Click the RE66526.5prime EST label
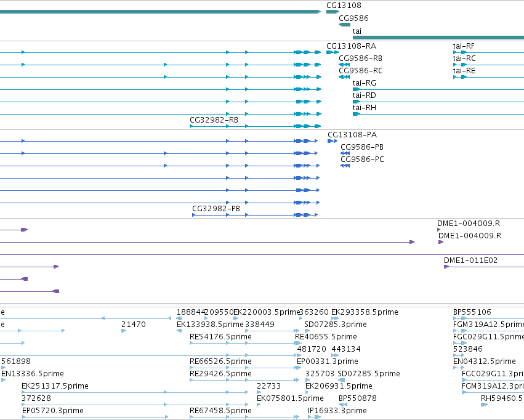 coord(220,361)
